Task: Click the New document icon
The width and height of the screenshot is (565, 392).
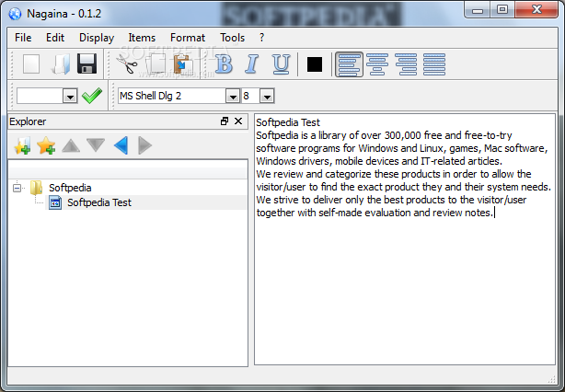Action: pyautogui.click(x=31, y=64)
